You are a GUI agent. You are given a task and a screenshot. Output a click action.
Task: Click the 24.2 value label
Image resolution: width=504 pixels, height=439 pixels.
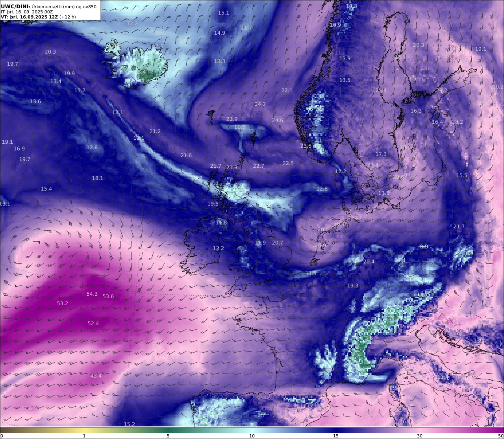[260, 104]
